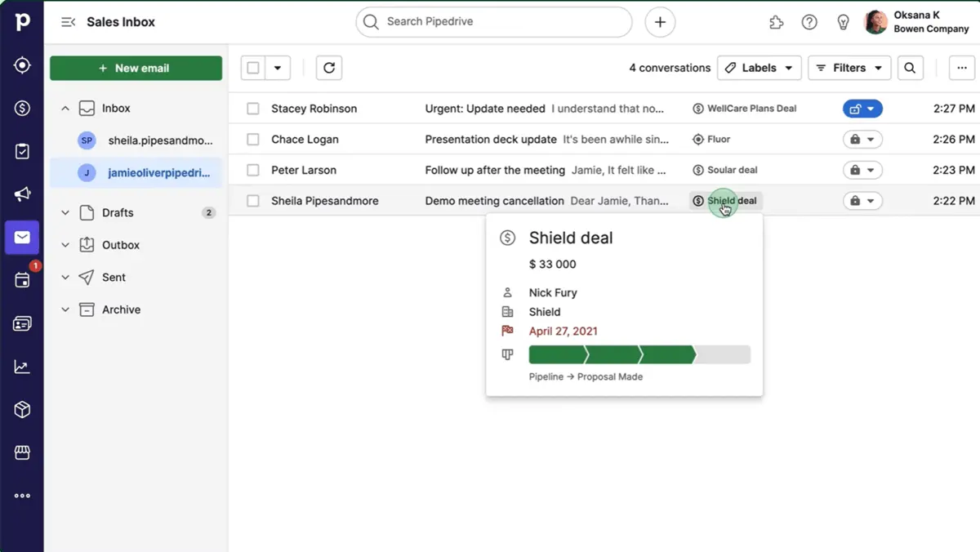The width and height of the screenshot is (980, 552).
Task: Open the Outbox folder
Action: point(121,245)
